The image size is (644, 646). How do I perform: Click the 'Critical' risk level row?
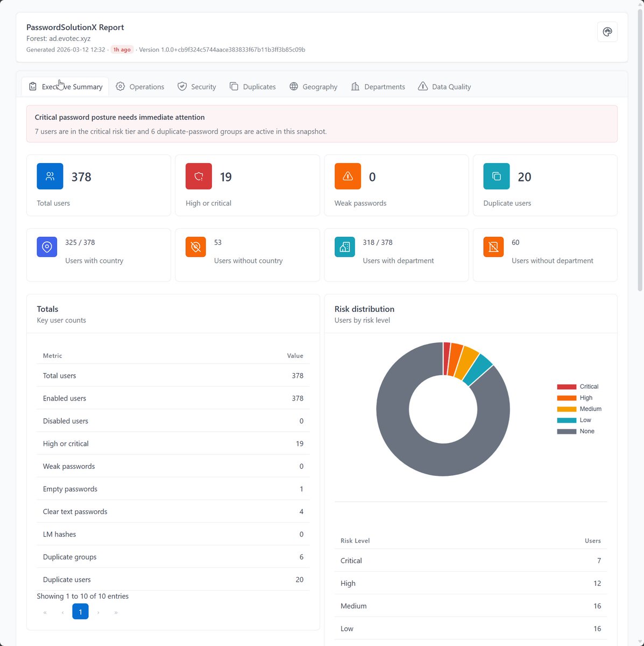(x=471, y=560)
